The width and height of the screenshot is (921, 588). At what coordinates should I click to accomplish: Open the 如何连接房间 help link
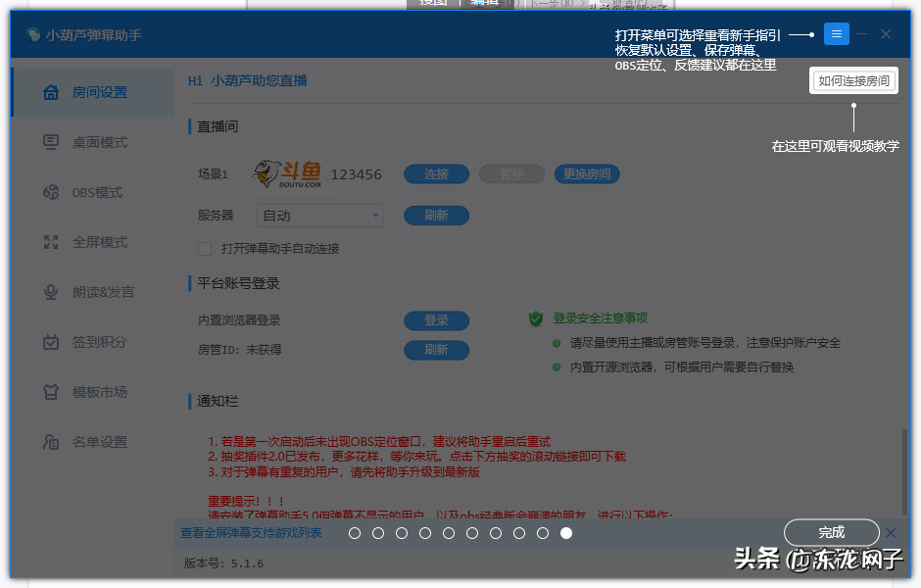(854, 80)
